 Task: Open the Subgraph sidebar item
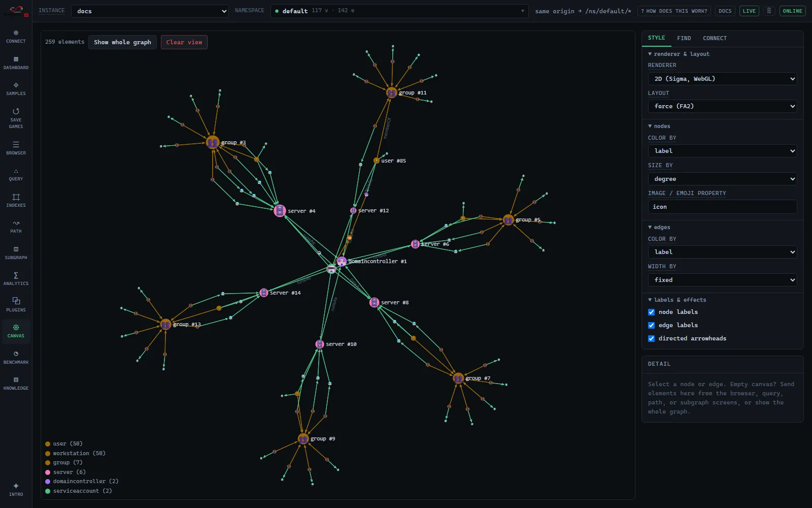click(x=16, y=253)
